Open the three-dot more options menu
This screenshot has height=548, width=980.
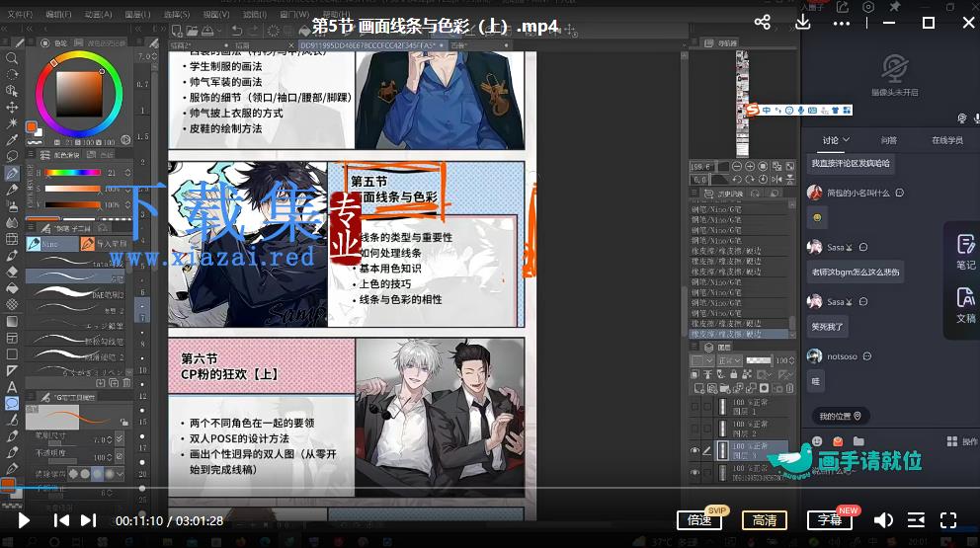pos(842,24)
